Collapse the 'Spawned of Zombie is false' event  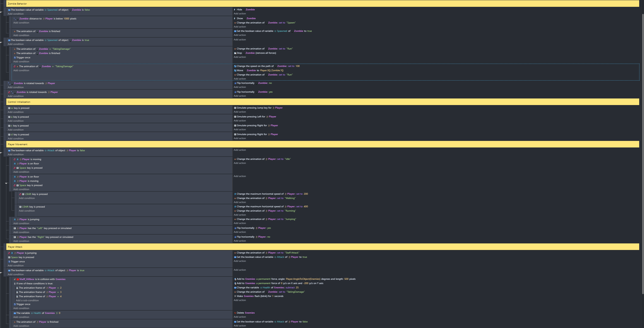1,12
